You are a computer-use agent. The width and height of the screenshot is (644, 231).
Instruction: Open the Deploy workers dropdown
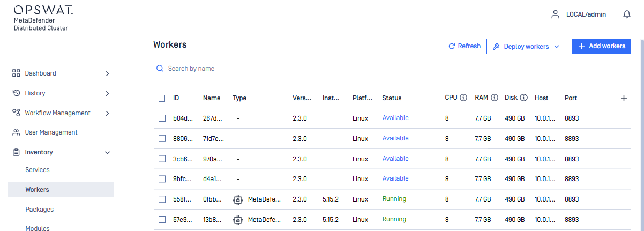tap(526, 47)
